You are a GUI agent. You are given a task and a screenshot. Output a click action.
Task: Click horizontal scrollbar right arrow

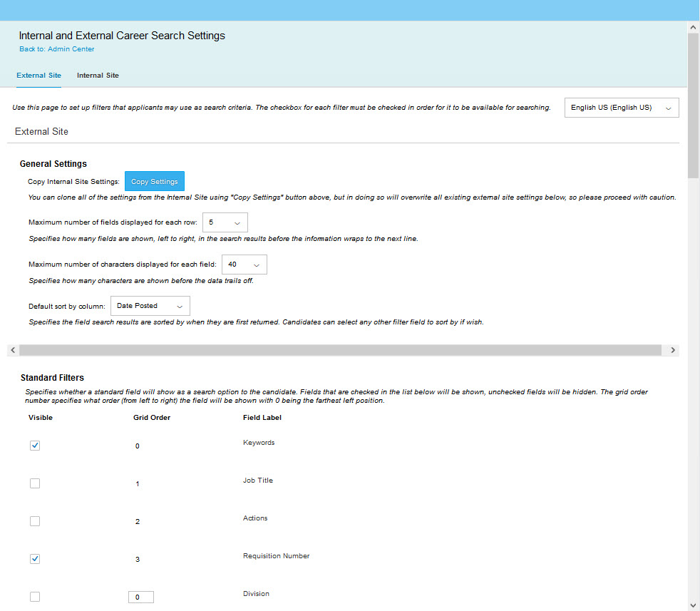673,350
